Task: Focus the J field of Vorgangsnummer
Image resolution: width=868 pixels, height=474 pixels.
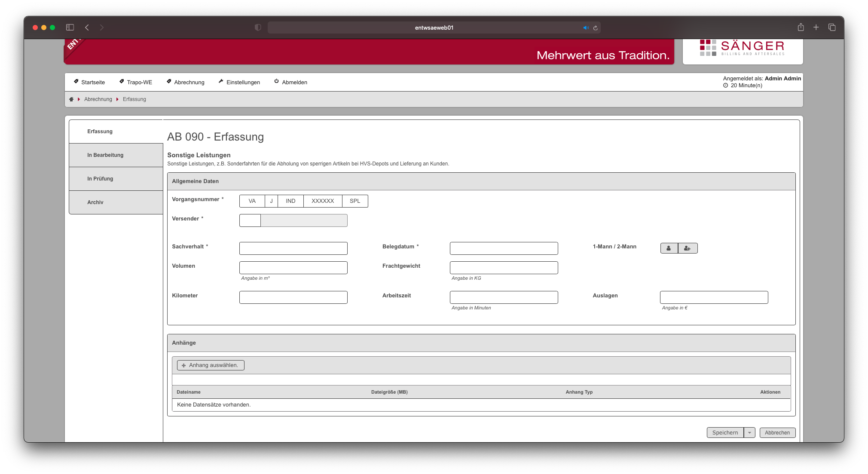Action: click(272, 201)
